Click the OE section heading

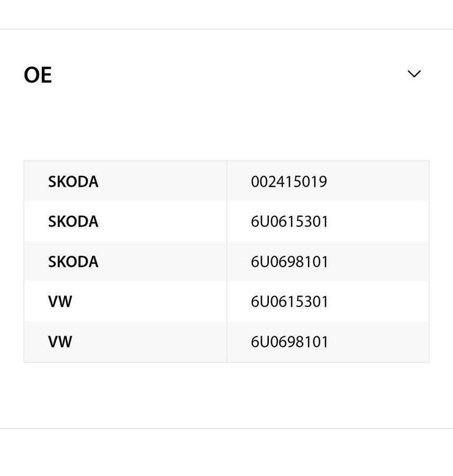[38, 75]
